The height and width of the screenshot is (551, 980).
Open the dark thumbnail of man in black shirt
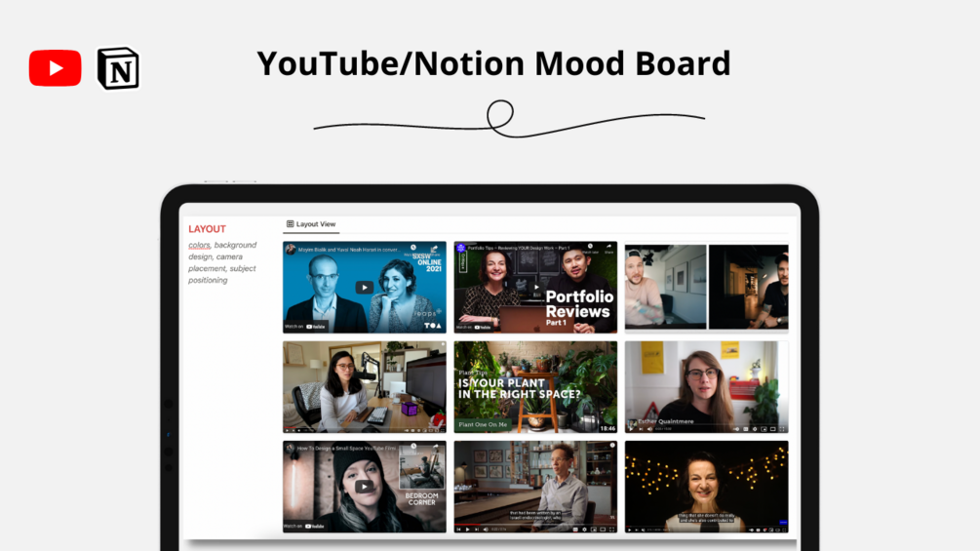748,287
